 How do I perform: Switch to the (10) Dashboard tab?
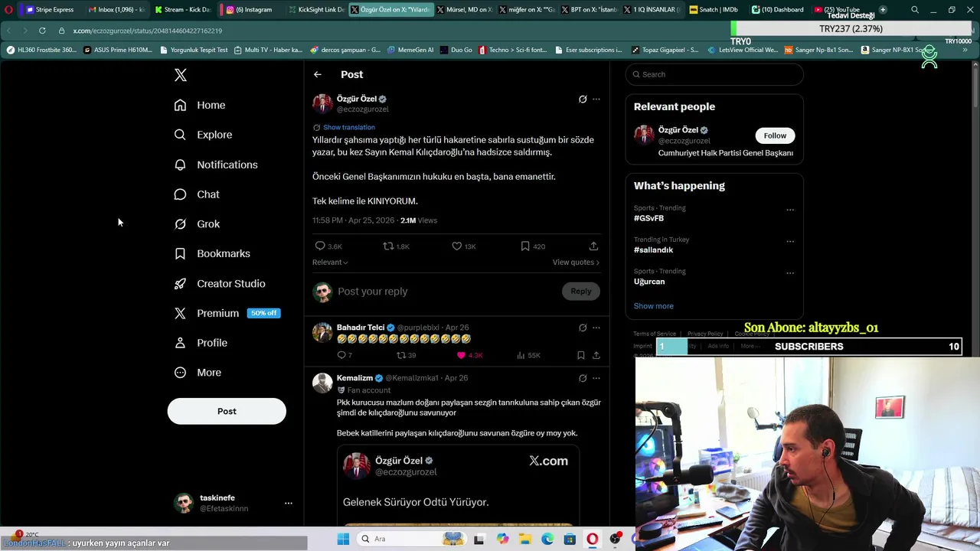coord(776,9)
